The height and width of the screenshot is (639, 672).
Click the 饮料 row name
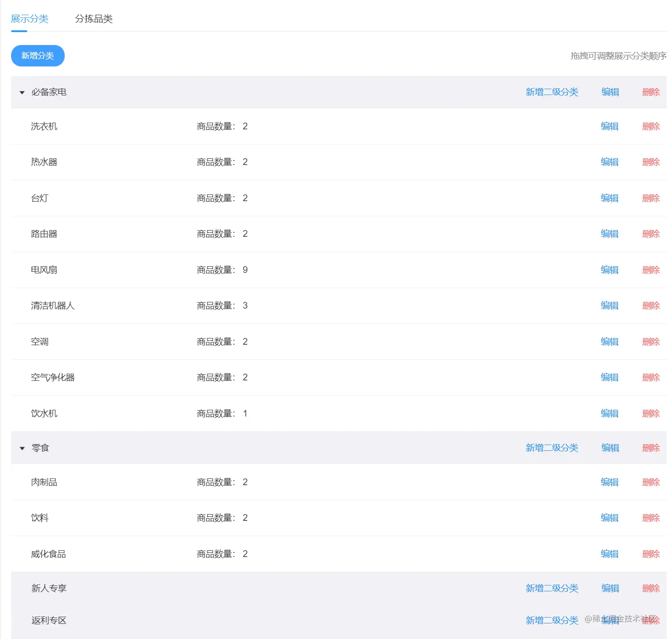point(39,518)
